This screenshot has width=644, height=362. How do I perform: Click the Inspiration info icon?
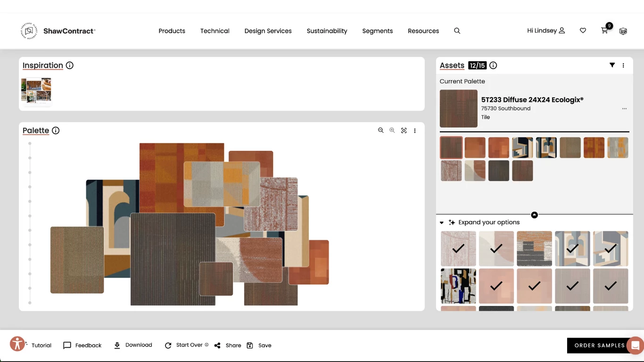(x=69, y=65)
